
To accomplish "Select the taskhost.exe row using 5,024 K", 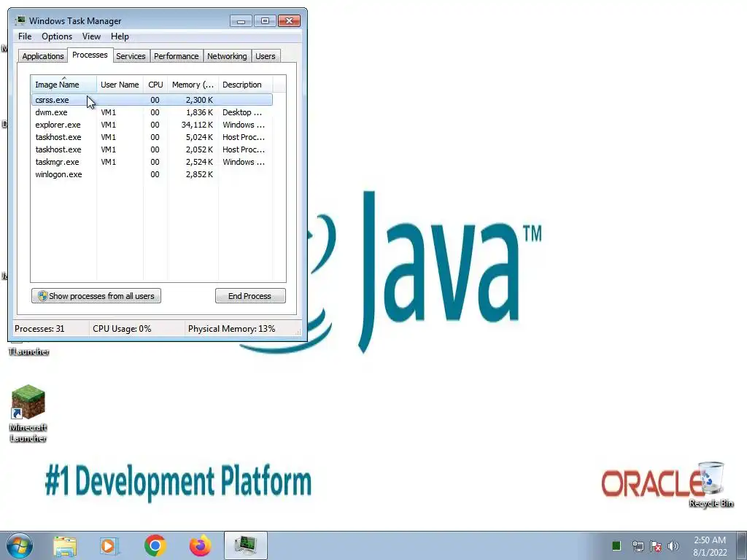I will click(152, 137).
